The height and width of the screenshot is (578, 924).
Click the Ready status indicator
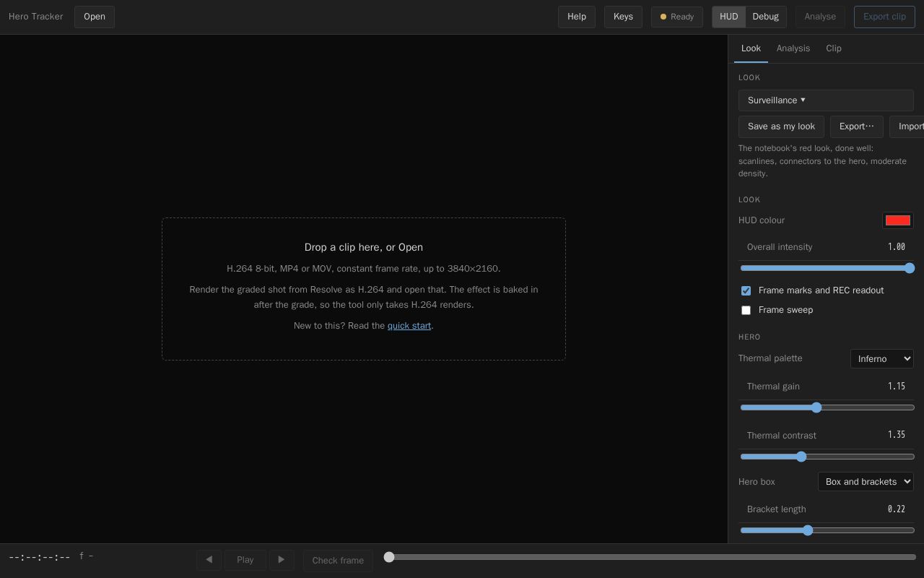coord(677,17)
